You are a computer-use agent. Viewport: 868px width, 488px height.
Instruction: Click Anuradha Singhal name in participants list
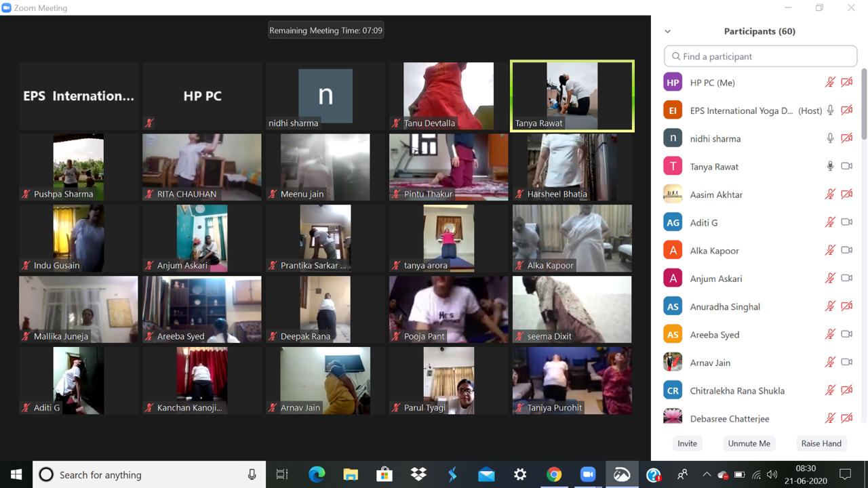point(725,306)
